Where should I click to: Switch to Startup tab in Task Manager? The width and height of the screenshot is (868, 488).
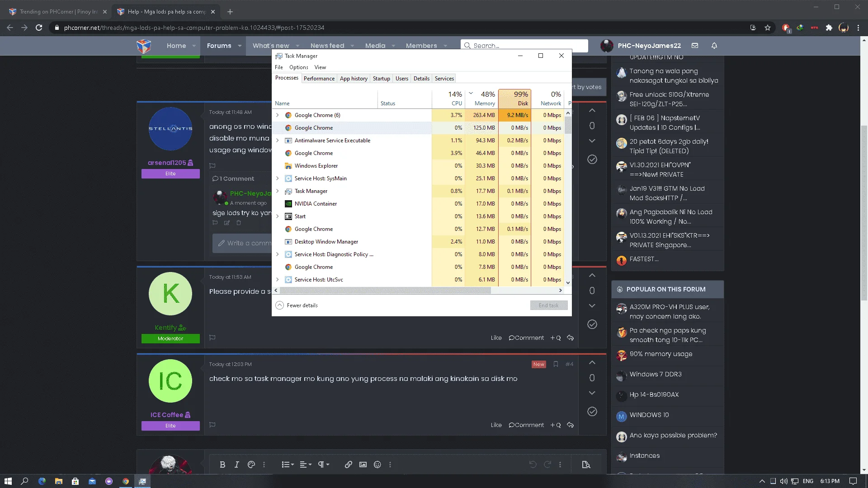click(x=382, y=79)
